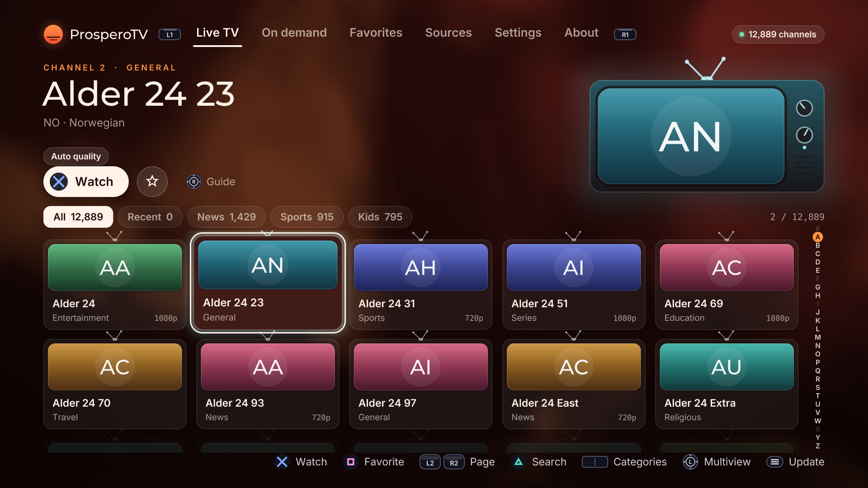
Task: Select the Alder 24 23 channel card
Action: tap(268, 283)
